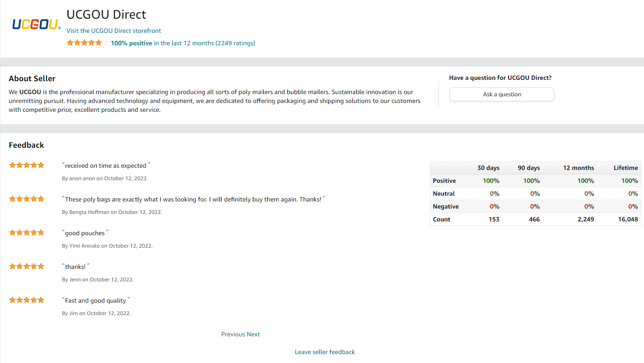
Task: Click 'By Bengta Hoffman' byline
Action: (112, 212)
